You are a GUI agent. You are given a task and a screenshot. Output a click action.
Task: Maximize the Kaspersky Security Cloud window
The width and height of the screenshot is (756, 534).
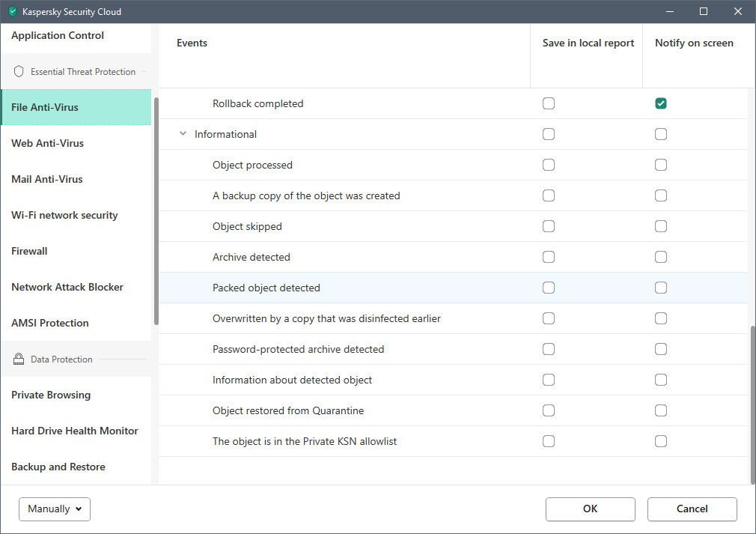(x=704, y=11)
